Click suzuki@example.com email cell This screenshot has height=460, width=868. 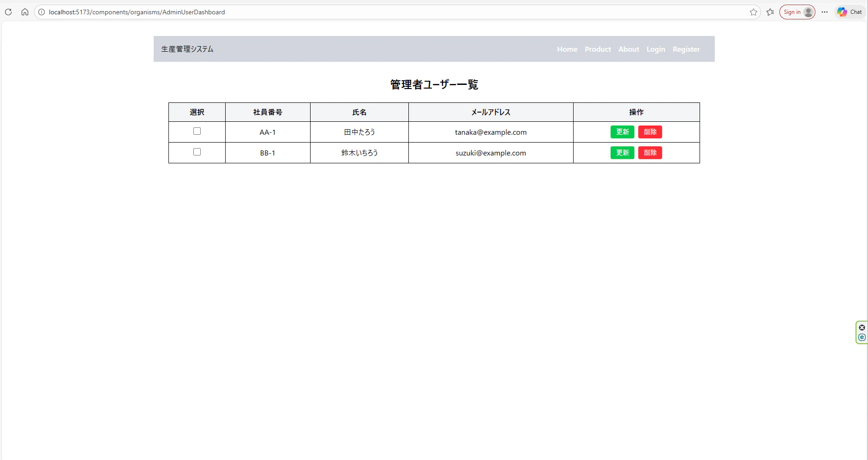point(491,153)
